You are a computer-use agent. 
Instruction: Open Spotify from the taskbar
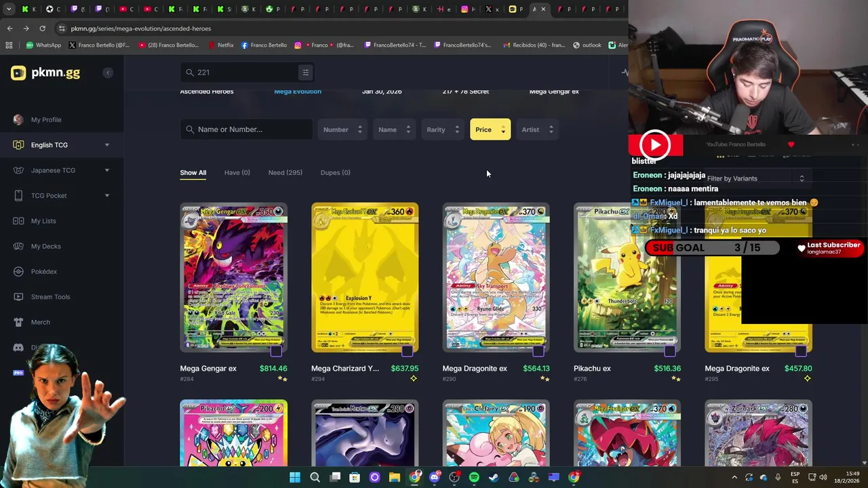(x=474, y=477)
